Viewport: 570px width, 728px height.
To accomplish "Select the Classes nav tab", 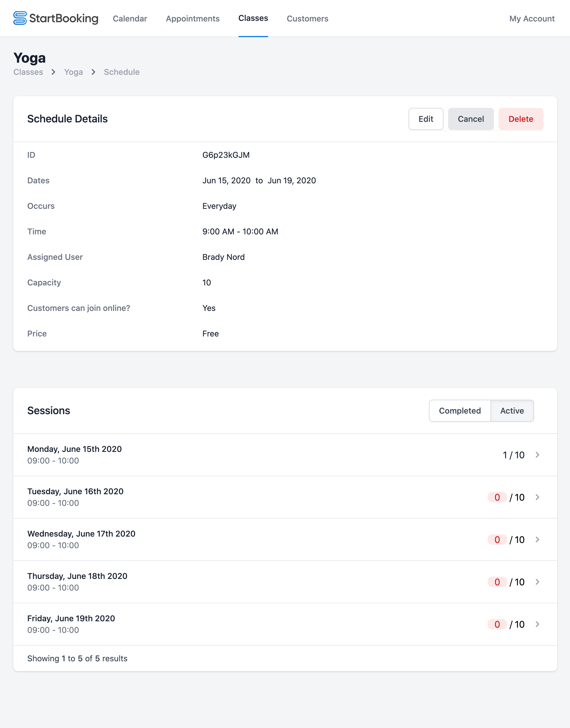I will [253, 18].
